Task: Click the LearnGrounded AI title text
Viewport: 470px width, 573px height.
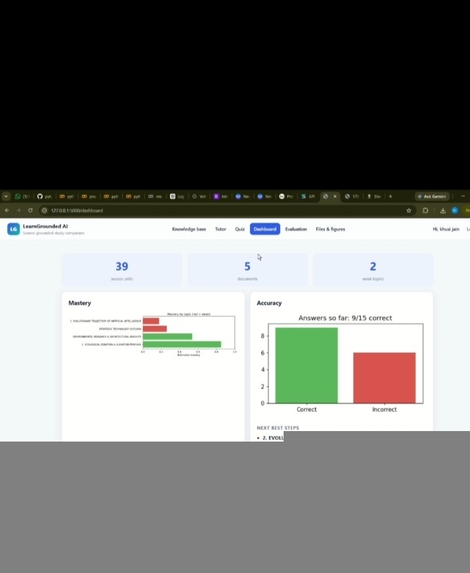Action: tap(45, 226)
